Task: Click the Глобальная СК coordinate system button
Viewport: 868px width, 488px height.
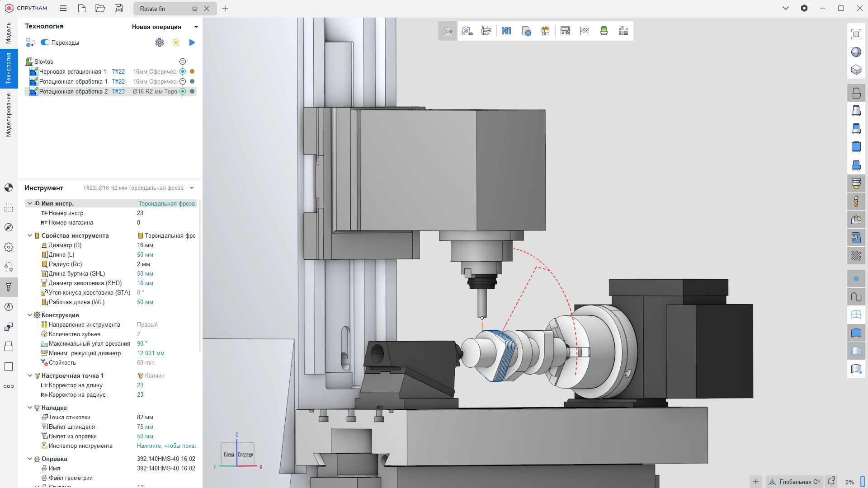Action: pos(795,482)
